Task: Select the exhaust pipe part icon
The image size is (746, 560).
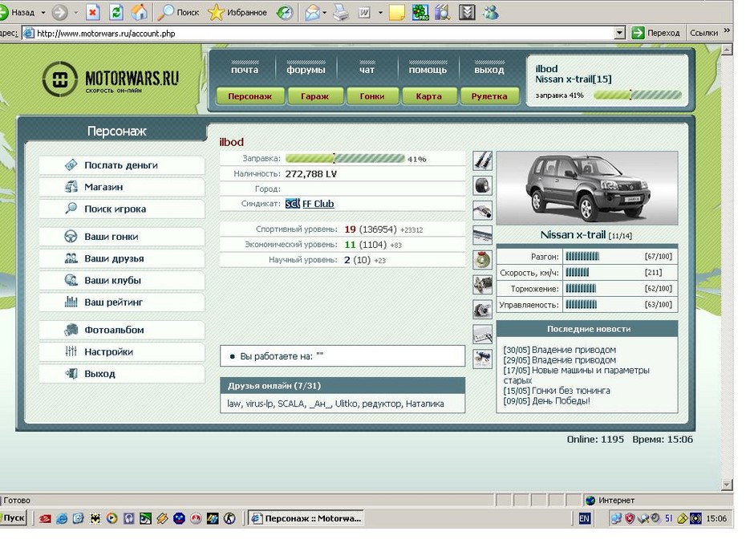Action: point(482,210)
